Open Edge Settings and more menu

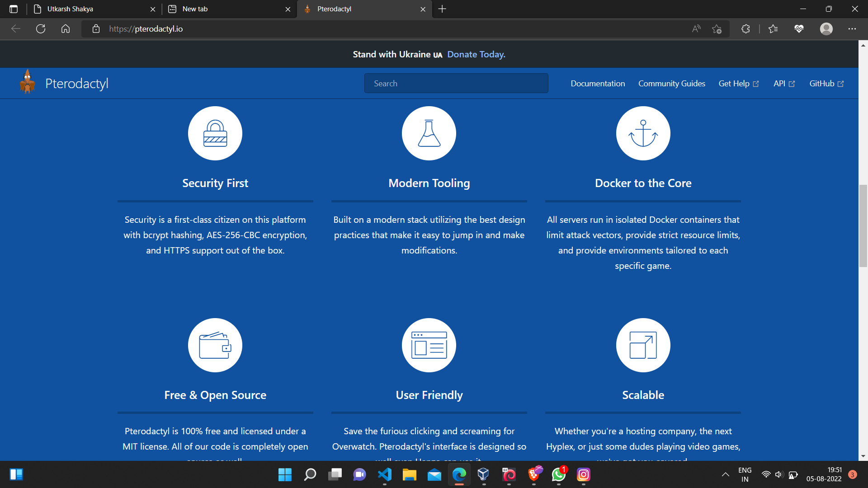point(852,29)
